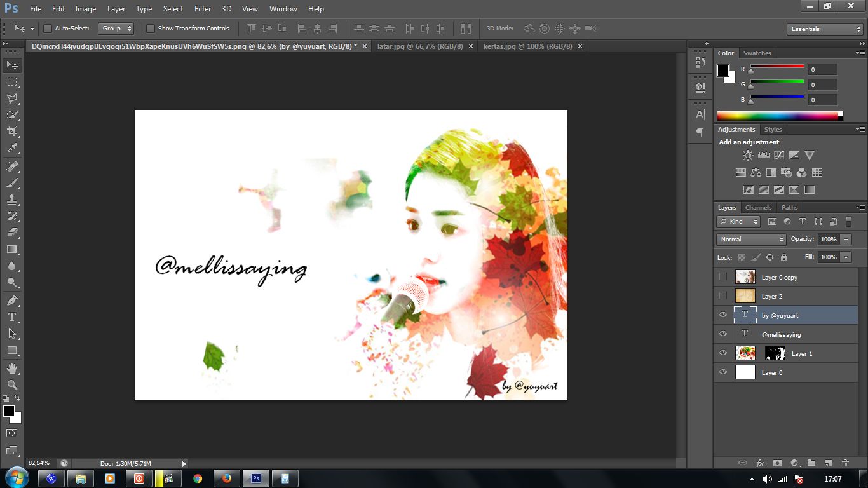Switch to the Swatches tab
Screen dimensions: 868x488
(x=757, y=53)
